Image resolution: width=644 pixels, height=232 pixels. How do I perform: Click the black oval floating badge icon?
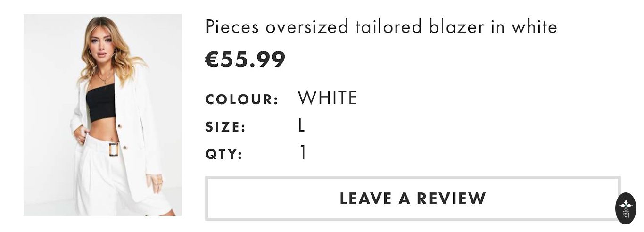pyautogui.click(x=626, y=208)
